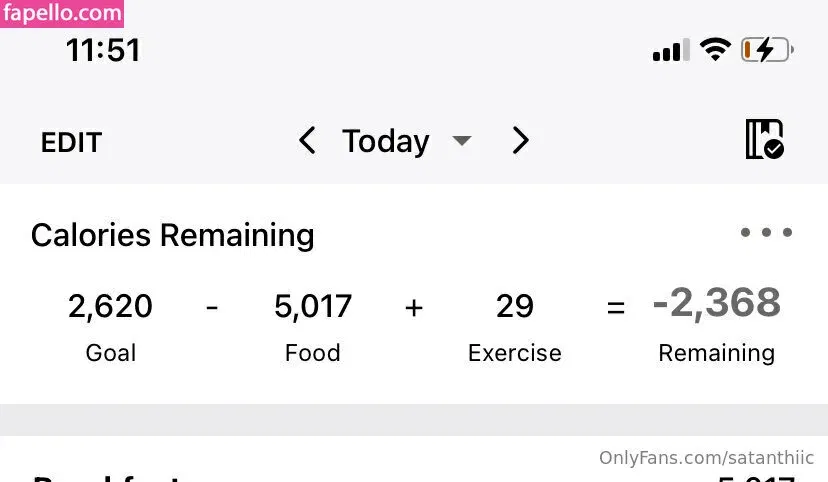Click the Wi-Fi status icon

(x=715, y=50)
